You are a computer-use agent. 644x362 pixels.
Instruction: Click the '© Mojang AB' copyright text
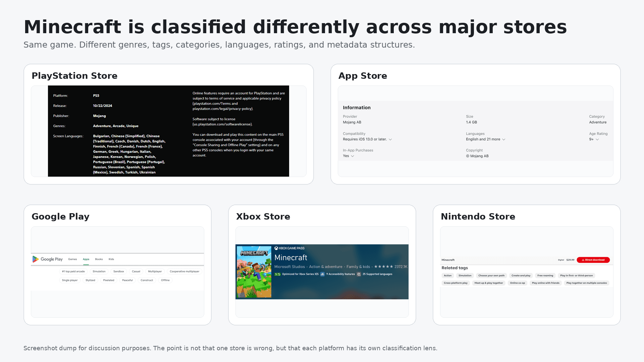click(477, 156)
